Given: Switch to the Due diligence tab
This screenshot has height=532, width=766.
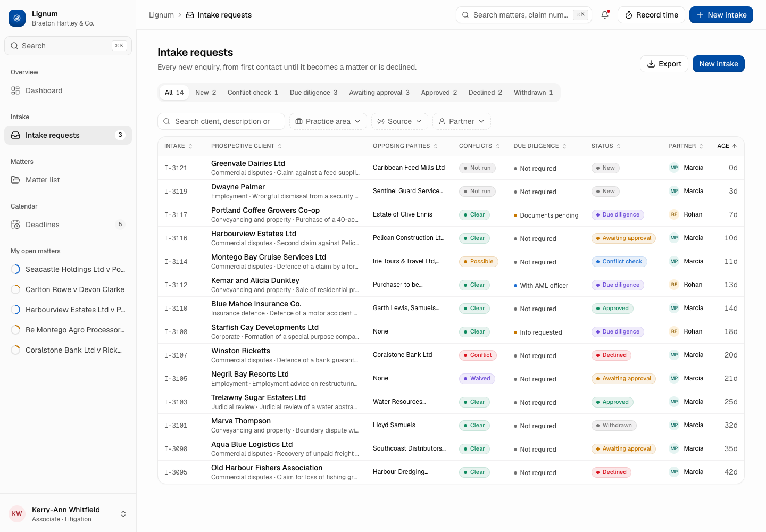Looking at the screenshot, I should point(313,93).
